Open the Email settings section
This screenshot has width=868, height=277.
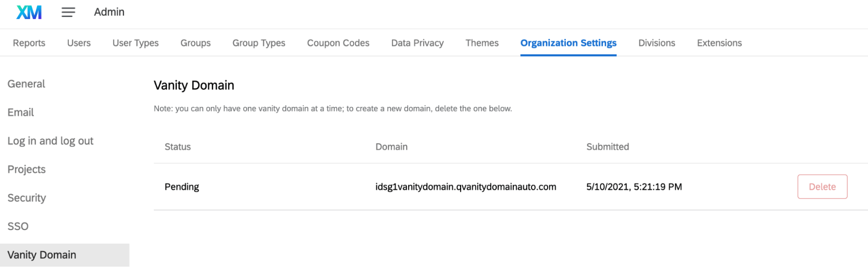point(20,112)
